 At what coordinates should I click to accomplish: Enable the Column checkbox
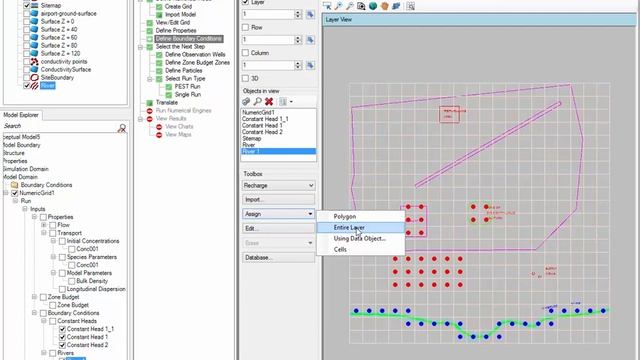[x=245, y=53]
